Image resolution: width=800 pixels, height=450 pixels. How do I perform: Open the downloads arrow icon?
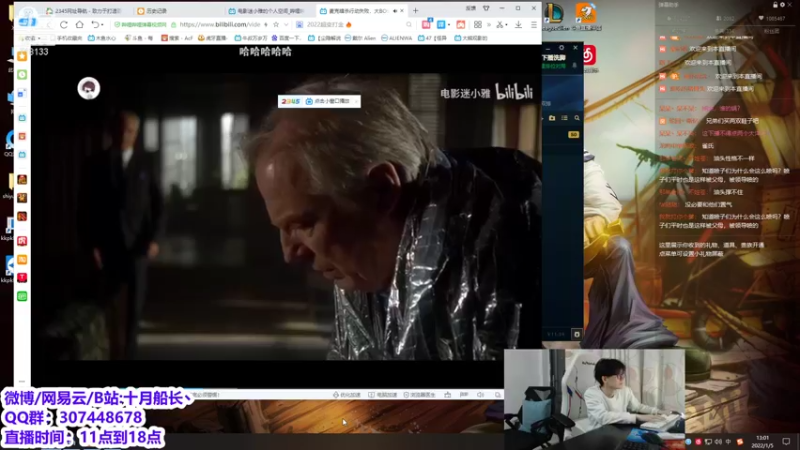click(x=518, y=24)
